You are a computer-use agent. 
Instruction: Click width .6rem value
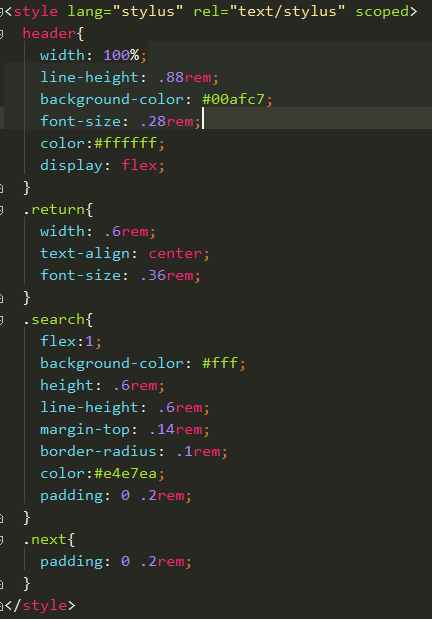126,231
